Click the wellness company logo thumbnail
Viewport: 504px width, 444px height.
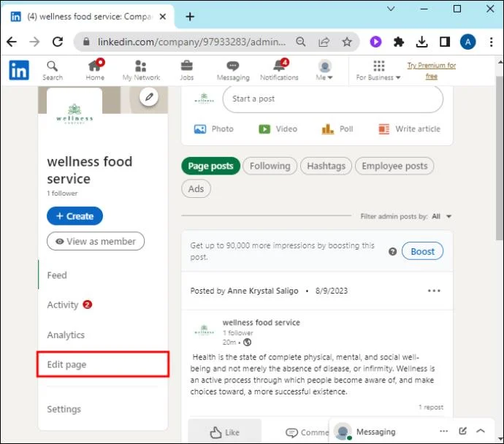[x=75, y=113]
